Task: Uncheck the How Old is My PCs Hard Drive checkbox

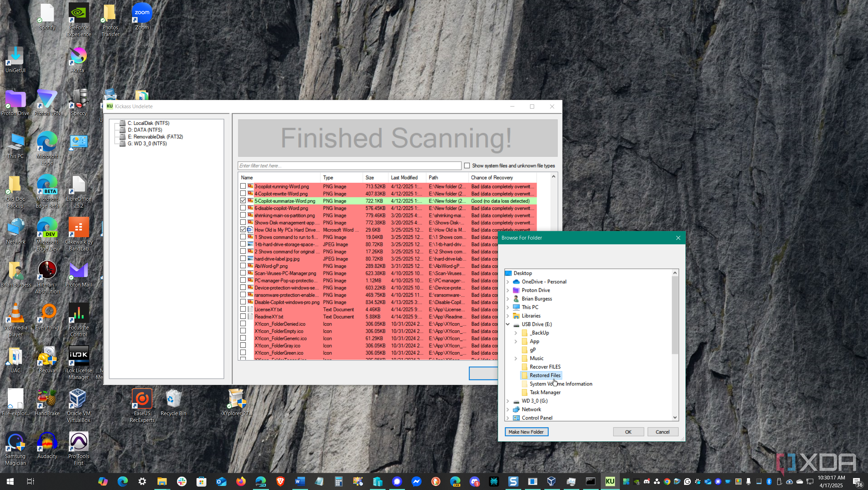Action: [x=243, y=230]
